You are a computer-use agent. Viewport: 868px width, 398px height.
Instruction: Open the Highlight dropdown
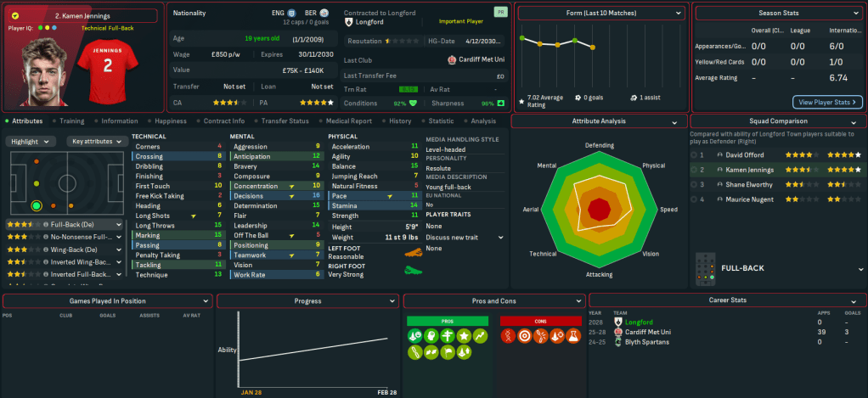32,142
